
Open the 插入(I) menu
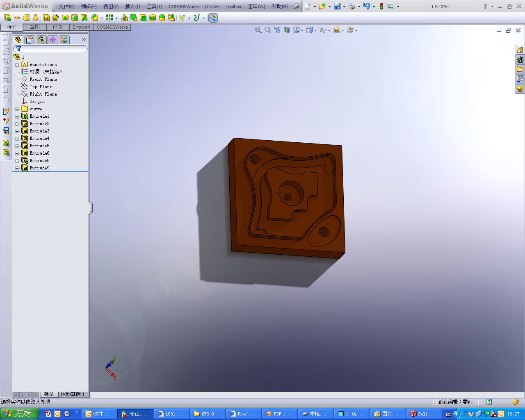132,7
